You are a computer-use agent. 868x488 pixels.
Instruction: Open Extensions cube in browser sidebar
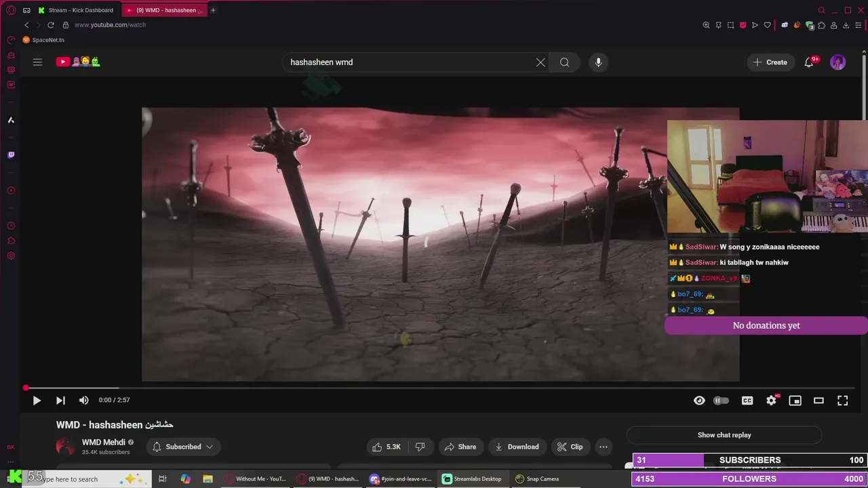(x=11, y=241)
